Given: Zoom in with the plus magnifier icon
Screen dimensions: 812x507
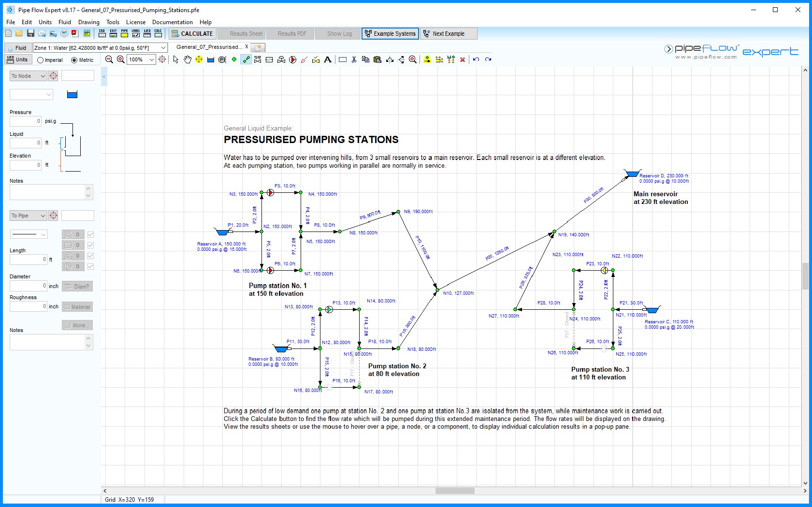Looking at the screenshot, I should point(120,59).
